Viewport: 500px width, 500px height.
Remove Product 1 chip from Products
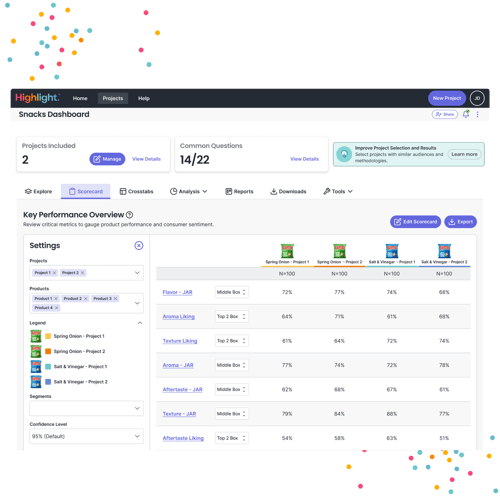pos(56,298)
